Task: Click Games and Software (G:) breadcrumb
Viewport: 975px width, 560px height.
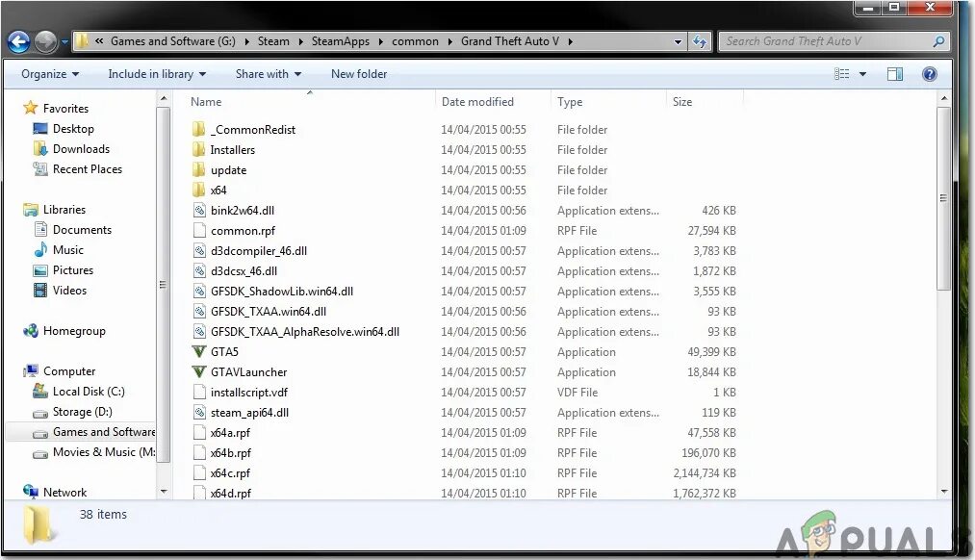Action: [x=173, y=41]
